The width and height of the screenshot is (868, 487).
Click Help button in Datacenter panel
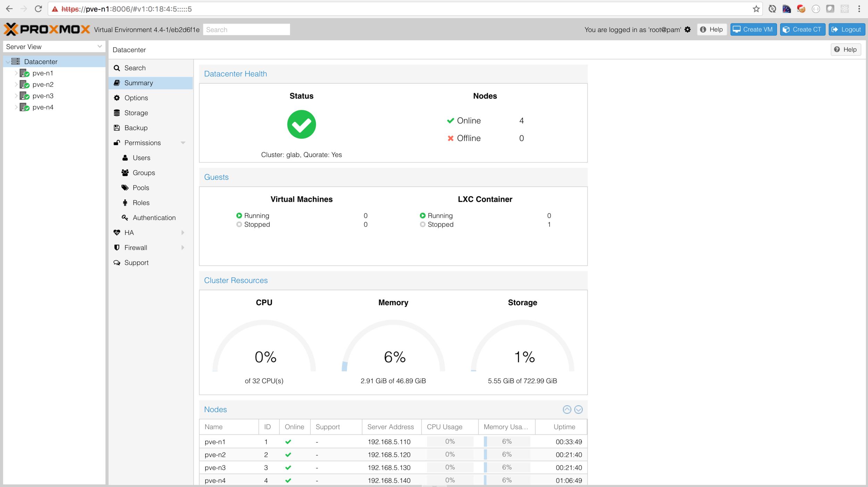[845, 50]
